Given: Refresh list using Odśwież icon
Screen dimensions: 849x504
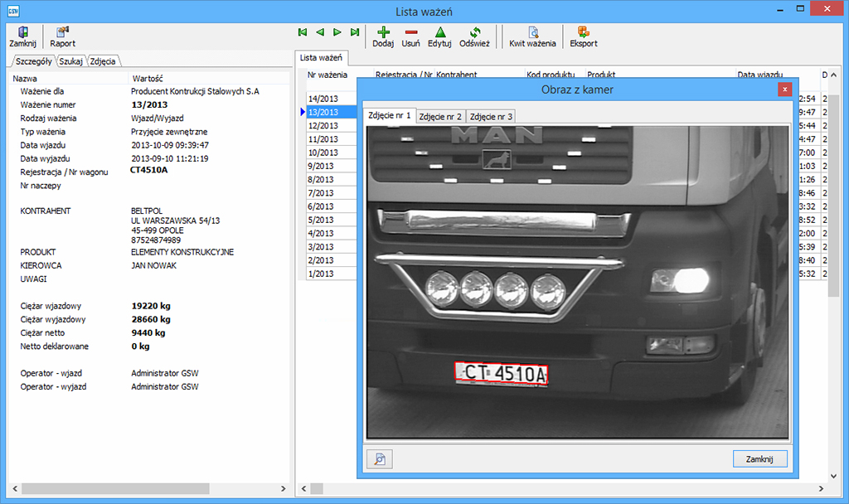Looking at the screenshot, I should coord(475,36).
